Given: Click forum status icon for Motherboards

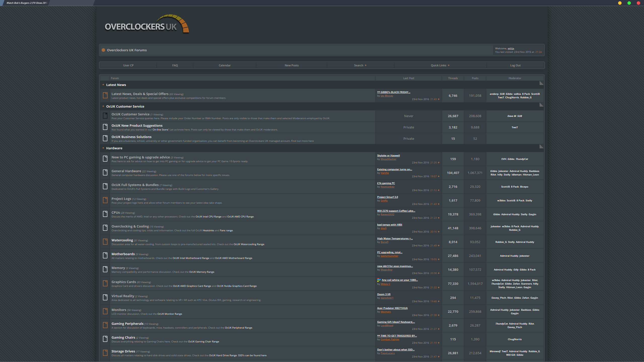Looking at the screenshot, I should tap(105, 255).
